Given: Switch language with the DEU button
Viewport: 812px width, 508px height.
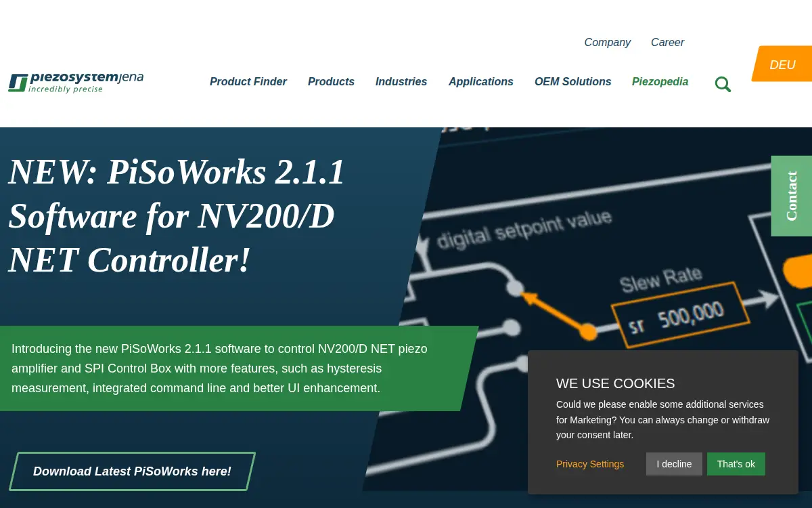Looking at the screenshot, I should (x=782, y=64).
